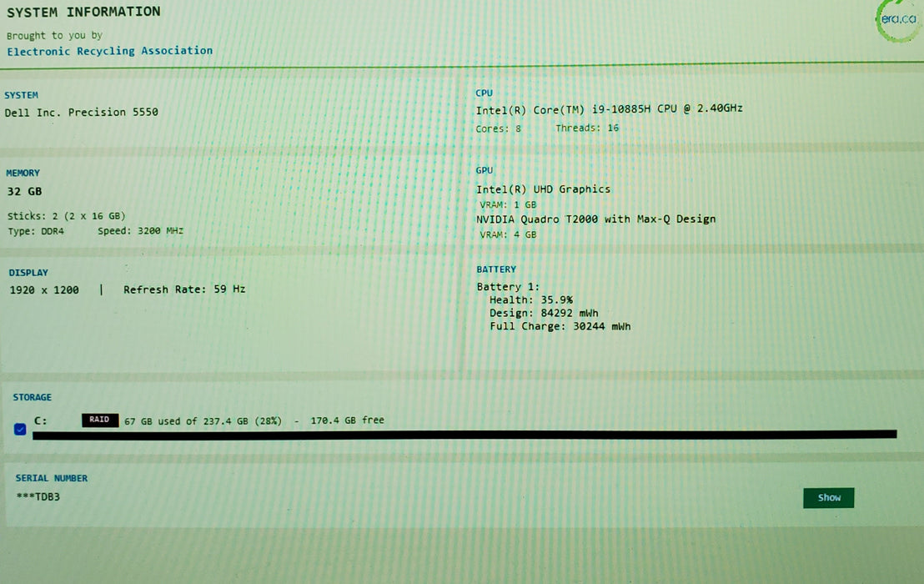Click the 'Cores: 8' value
924x584 pixels.
click(x=498, y=128)
